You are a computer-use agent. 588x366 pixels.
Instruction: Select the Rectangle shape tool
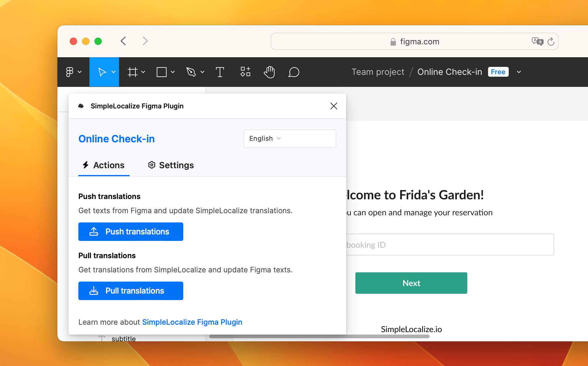(x=162, y=72)
